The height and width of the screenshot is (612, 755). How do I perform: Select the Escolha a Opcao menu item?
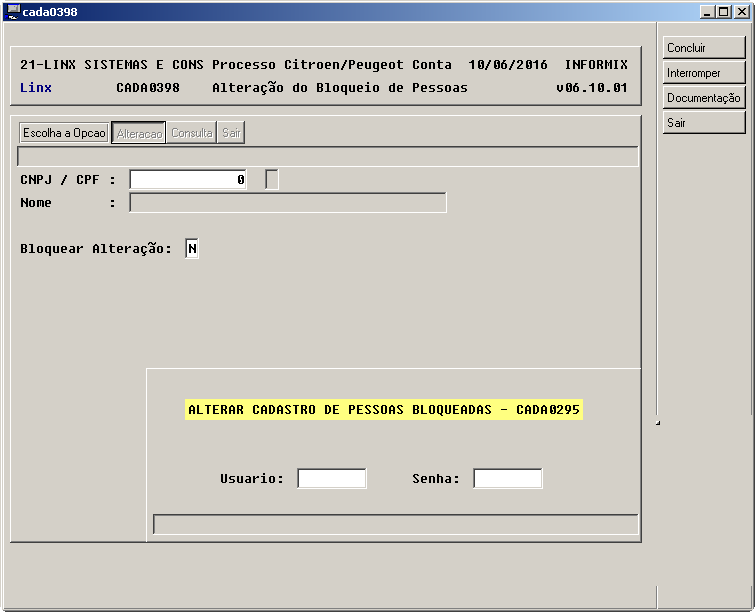tap(64, 132)
